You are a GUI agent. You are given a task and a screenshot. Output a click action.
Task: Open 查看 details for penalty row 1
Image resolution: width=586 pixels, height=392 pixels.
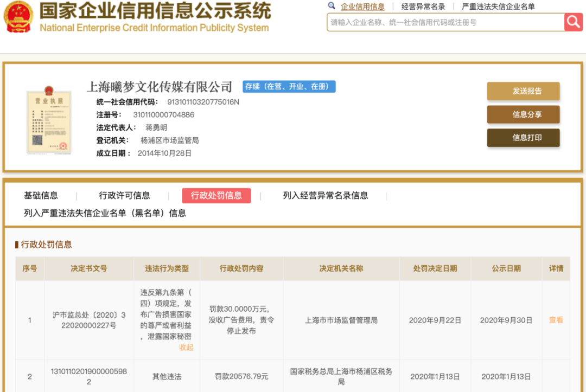[x=556, y=320]
